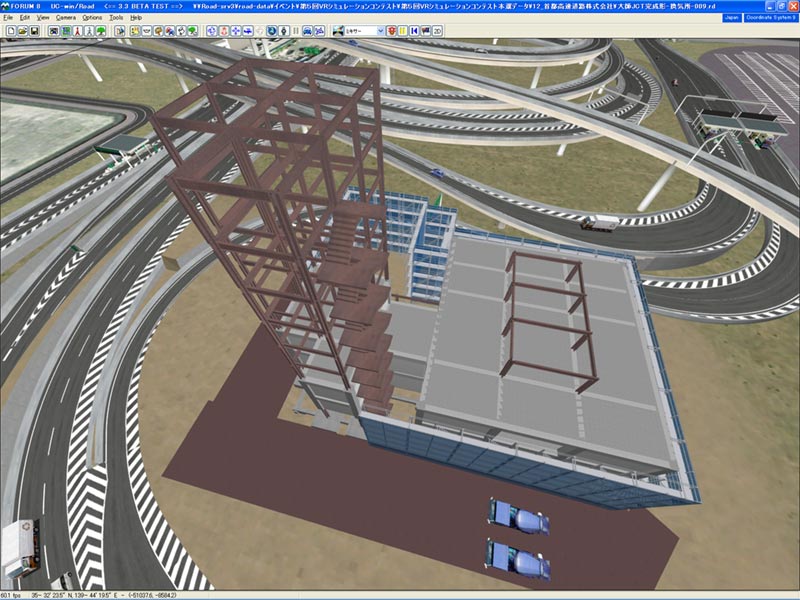Click the lower concrete mixer truck model

click(518, 560)
